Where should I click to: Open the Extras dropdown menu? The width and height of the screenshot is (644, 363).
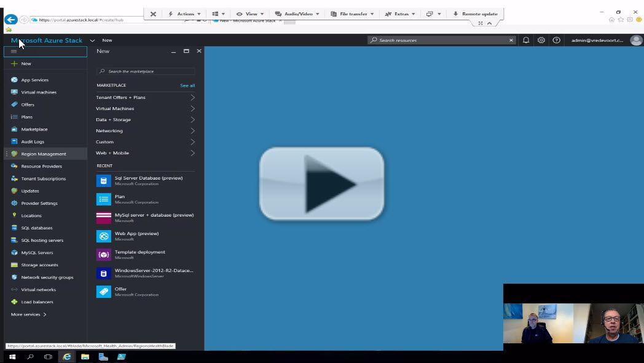400,14
